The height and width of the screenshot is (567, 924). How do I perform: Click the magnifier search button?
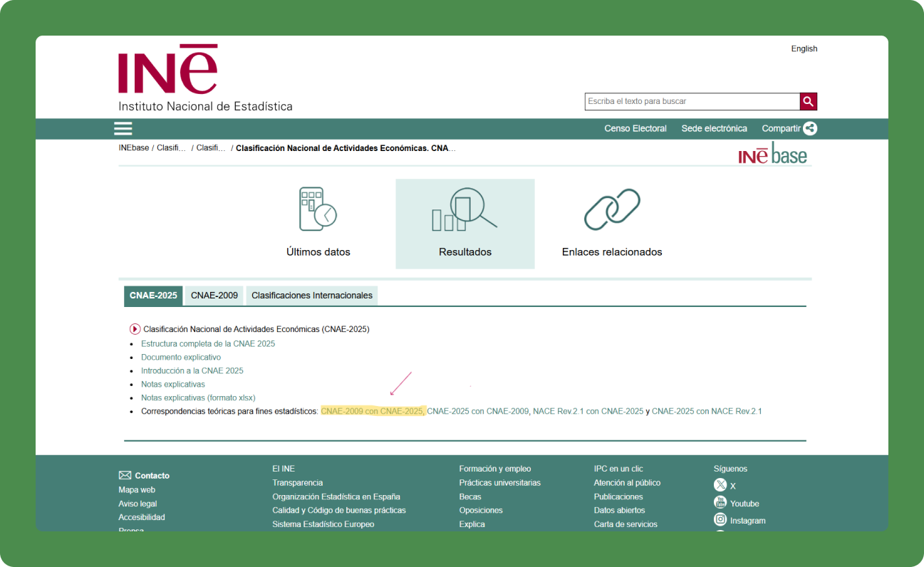click(x=808, y=101)
